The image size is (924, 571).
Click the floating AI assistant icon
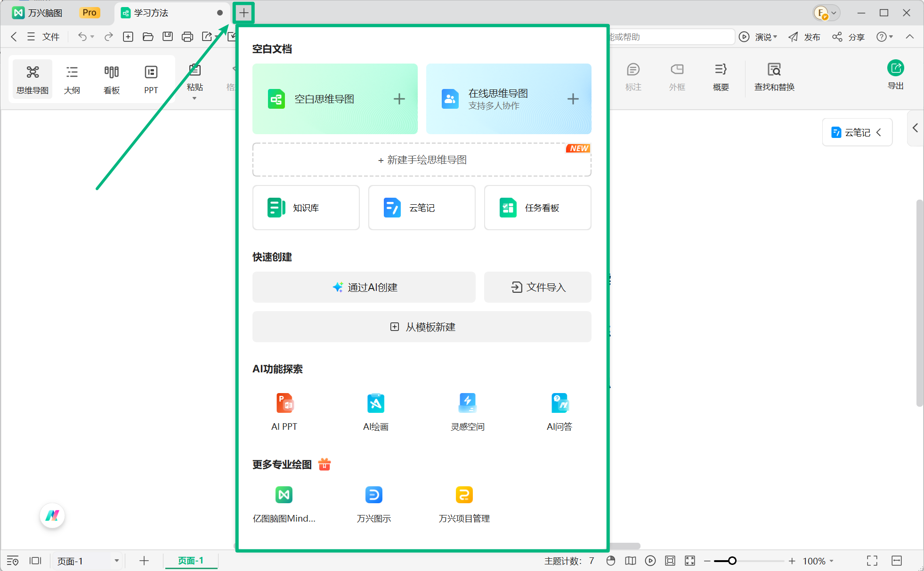[x=52, y=515]
